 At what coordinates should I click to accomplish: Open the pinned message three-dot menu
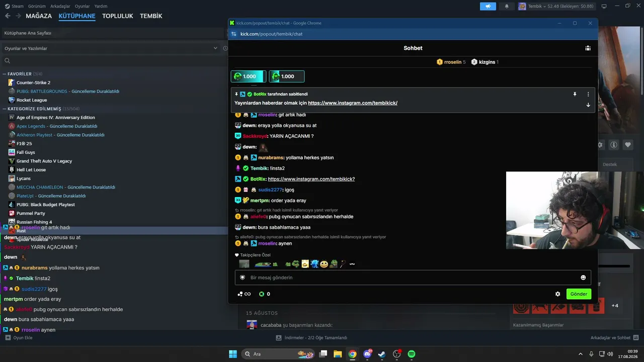point(588,94)
